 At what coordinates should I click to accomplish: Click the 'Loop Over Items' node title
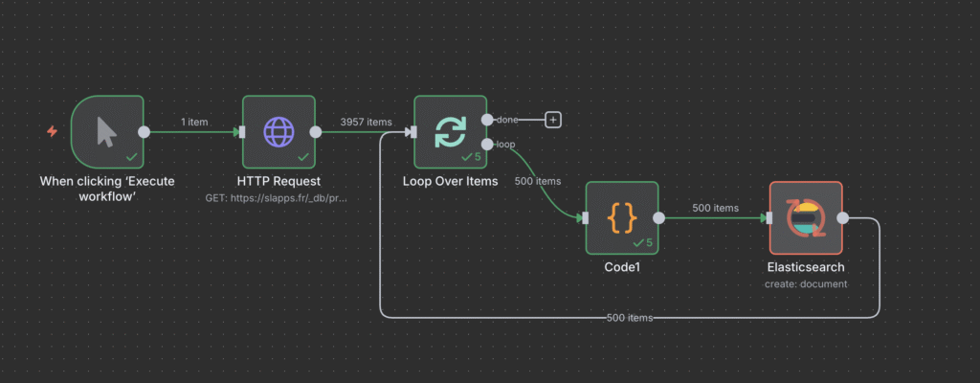(x=450, y=181)
